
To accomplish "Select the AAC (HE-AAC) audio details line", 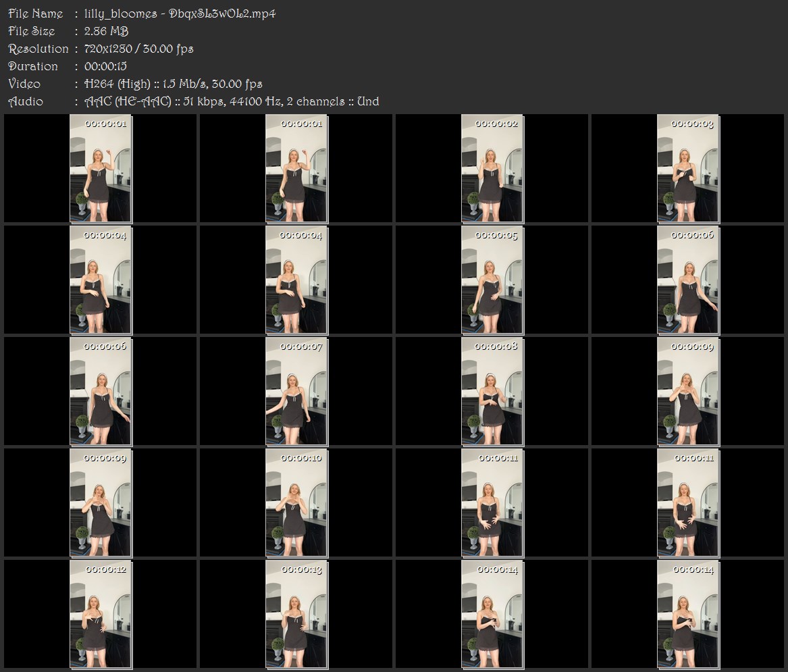I will 232,101.
